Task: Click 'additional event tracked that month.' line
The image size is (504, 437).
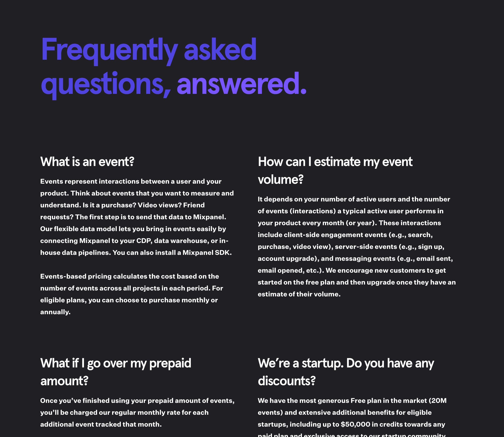Action: click(101, 425)
